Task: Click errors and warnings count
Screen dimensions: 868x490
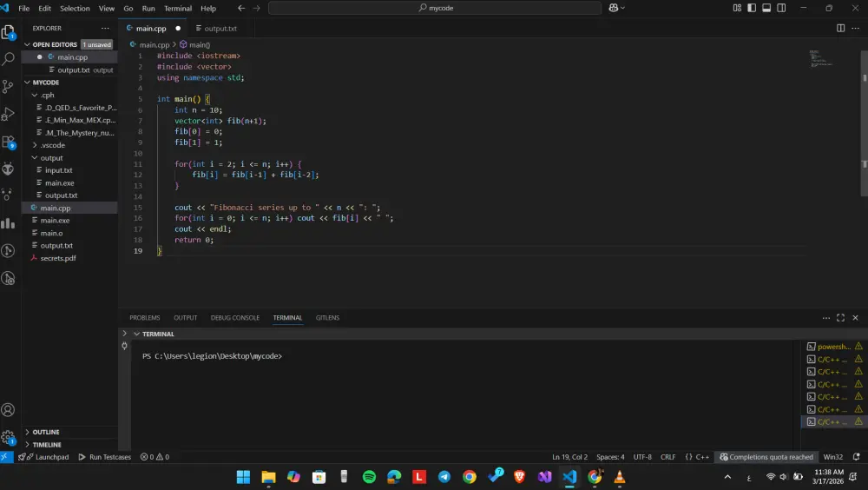Action: click(155, 457)
